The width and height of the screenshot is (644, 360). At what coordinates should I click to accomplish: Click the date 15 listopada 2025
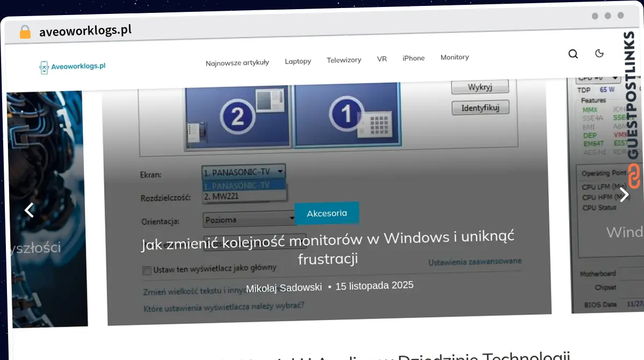tap(375, 285)
